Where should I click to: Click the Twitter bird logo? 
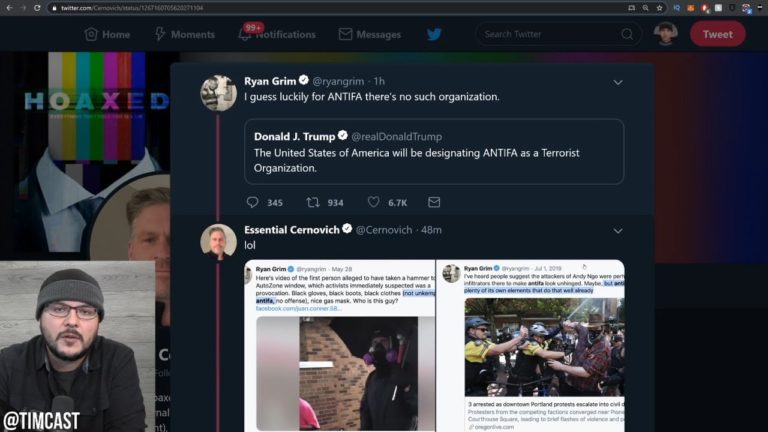(x=434, y=34)
